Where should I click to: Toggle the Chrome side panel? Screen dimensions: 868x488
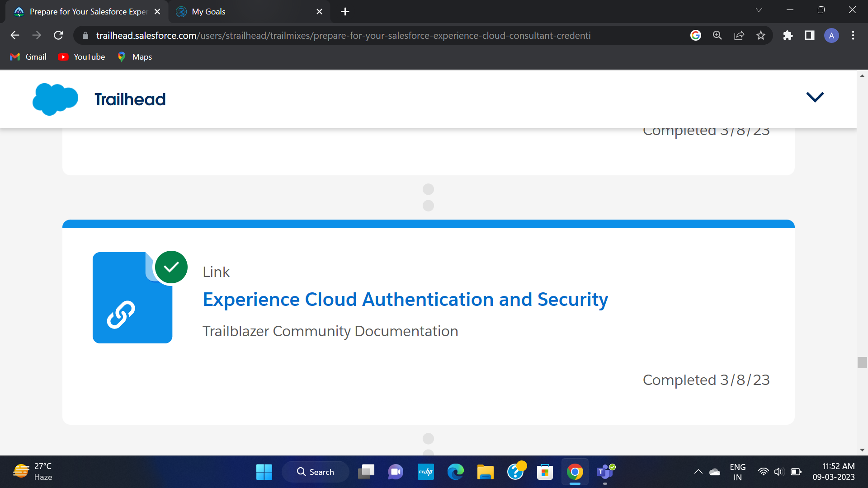(x=810, y=35)
